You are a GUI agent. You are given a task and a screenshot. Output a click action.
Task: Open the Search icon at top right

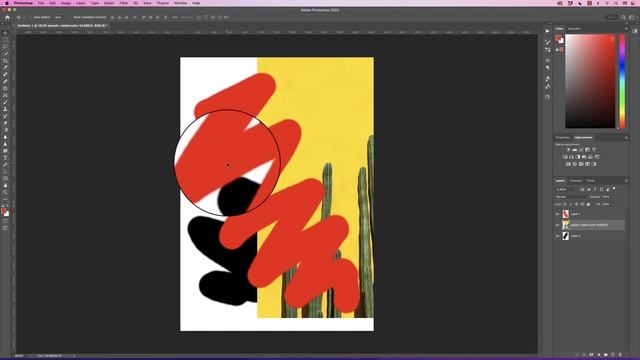tap(623, 17)
